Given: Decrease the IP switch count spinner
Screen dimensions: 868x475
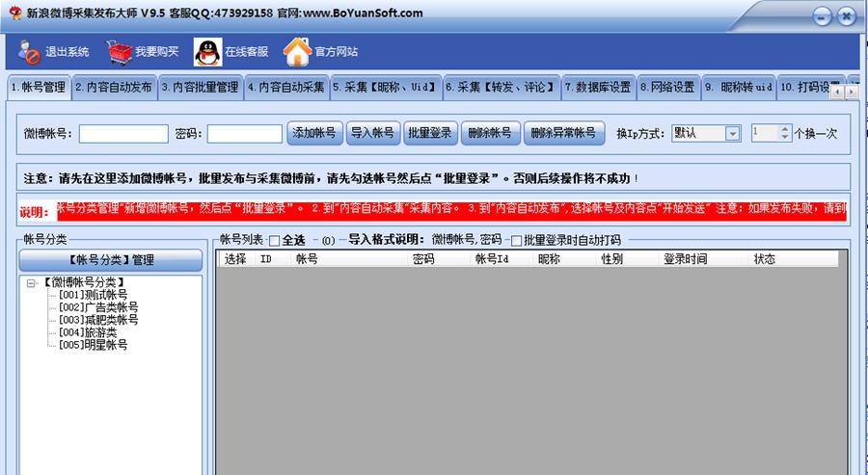Looking at the screenshot, I should (x=786, y=137).
